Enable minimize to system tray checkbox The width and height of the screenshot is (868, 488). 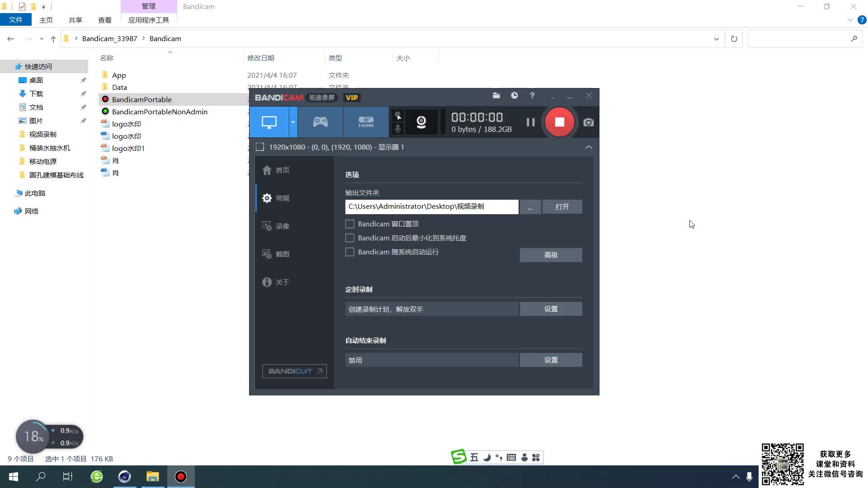[x=350, y=238]
